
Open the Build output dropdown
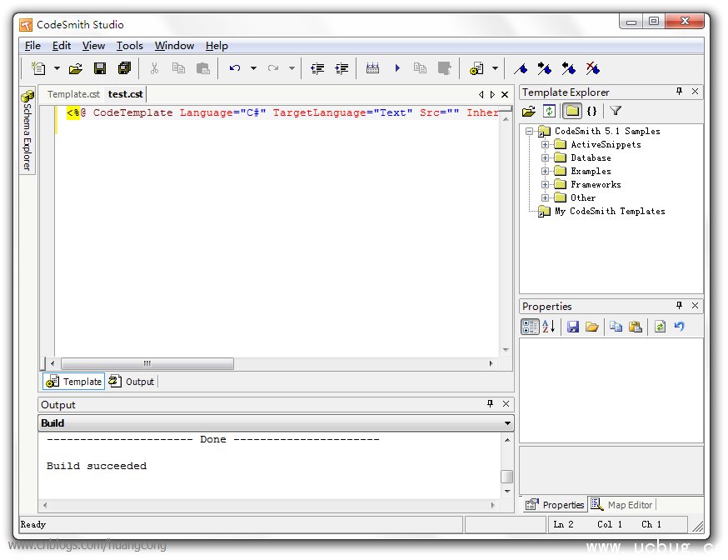507,423
